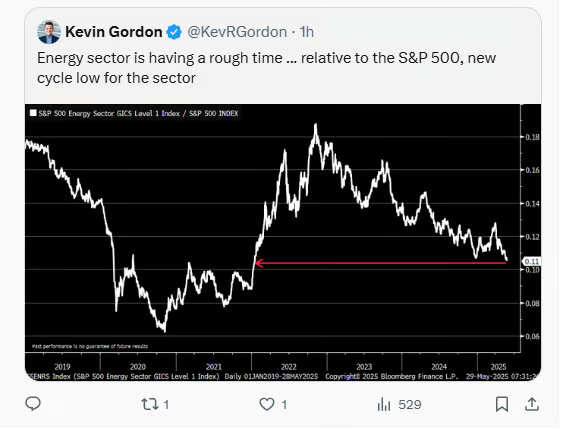The width and height of the screenshot is (565, 429).
Task: Click the share upload icon
Action: pyautogui.click(x=532, y=404)
